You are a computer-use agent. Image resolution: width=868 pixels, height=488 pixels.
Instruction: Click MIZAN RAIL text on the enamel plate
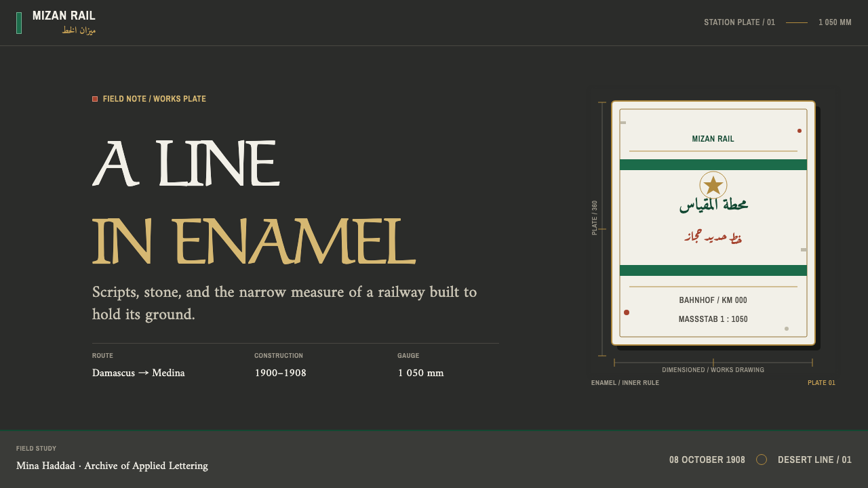pyautogui.click(x=713, y=139)
